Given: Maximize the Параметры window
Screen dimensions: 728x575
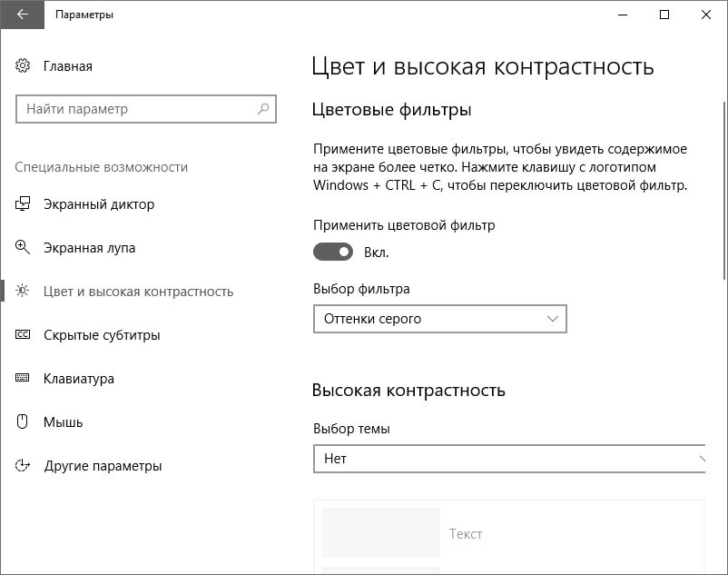Looking at the screenshot, I should coord(664,15).
